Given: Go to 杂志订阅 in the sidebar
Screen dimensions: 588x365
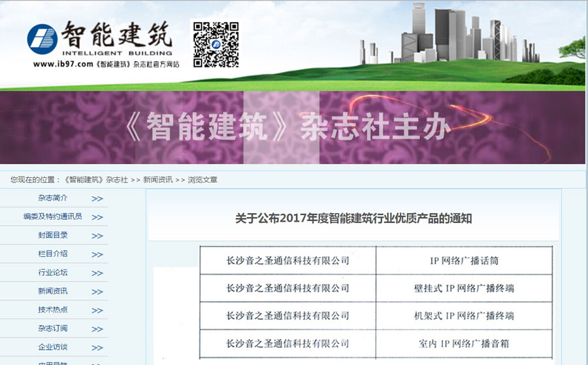Looking at the screenshot, I should (53, 328).
